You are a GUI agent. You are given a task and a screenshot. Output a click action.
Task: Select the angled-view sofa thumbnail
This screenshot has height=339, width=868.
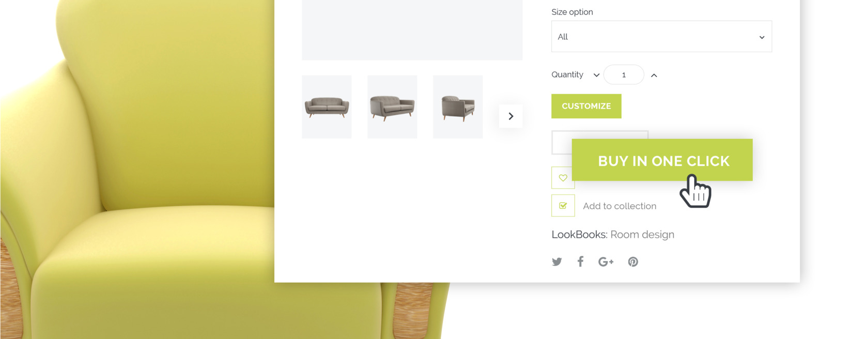pos(392,107)
